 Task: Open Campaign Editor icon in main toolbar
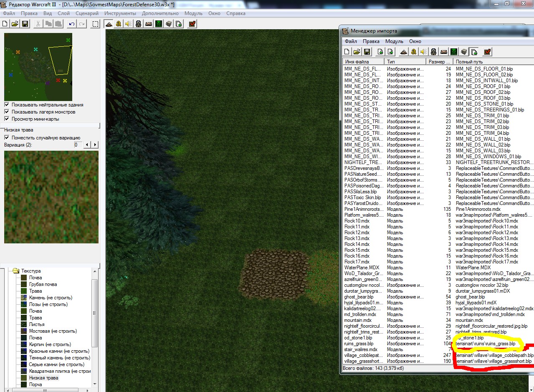coord(149,24)
